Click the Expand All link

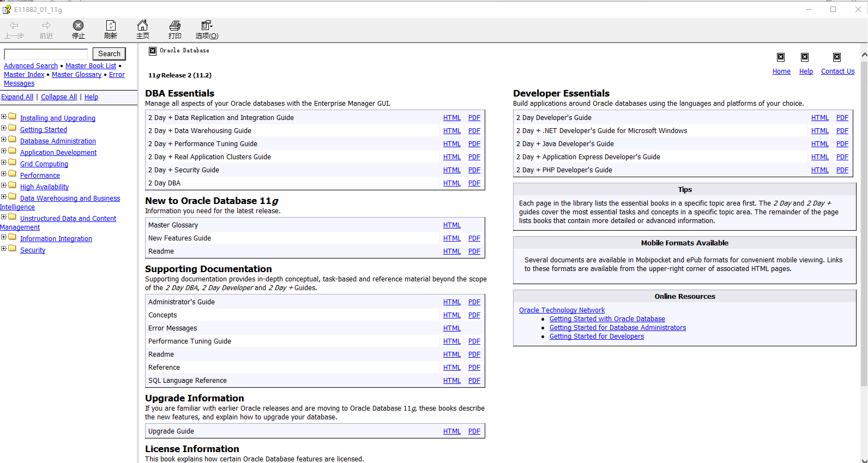(17, 97)
